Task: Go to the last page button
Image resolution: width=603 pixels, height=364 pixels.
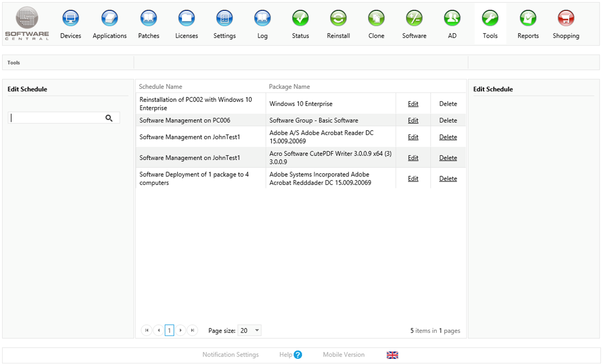Action: pos(192,330)
